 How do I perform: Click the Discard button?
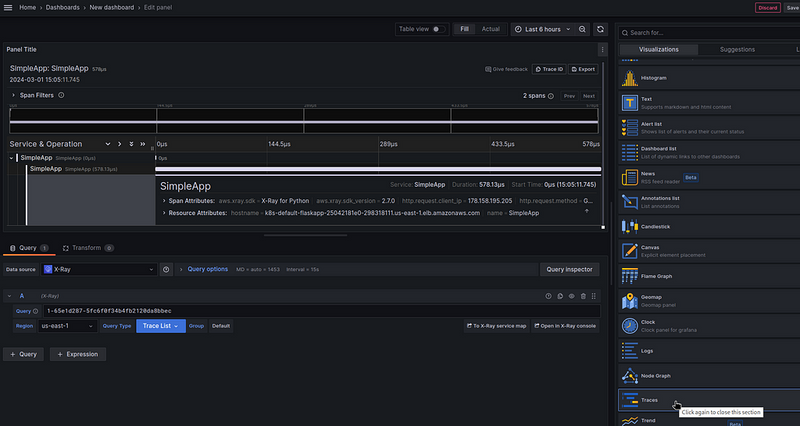pos(767,8)
